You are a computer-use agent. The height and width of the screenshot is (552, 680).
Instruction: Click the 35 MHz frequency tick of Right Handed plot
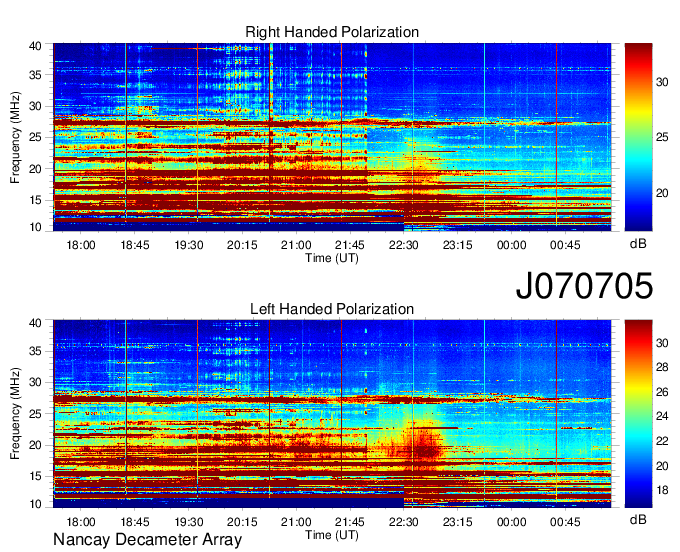35,75
